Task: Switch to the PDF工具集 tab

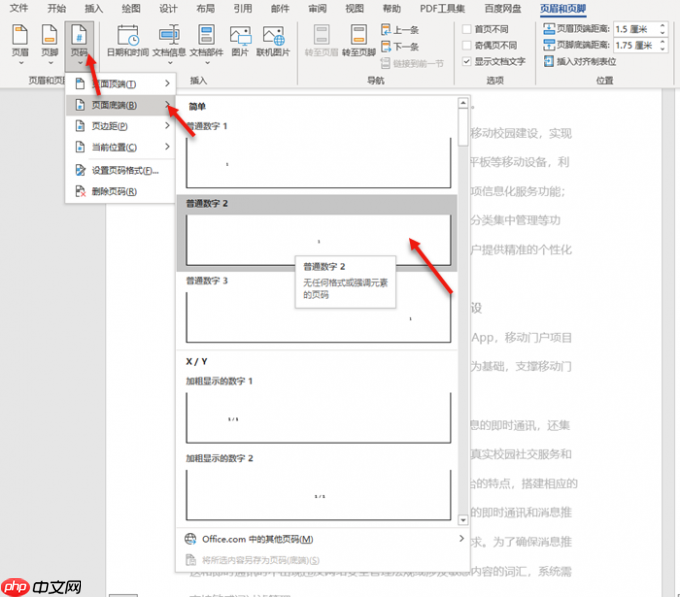Action: tap(442, 8)
